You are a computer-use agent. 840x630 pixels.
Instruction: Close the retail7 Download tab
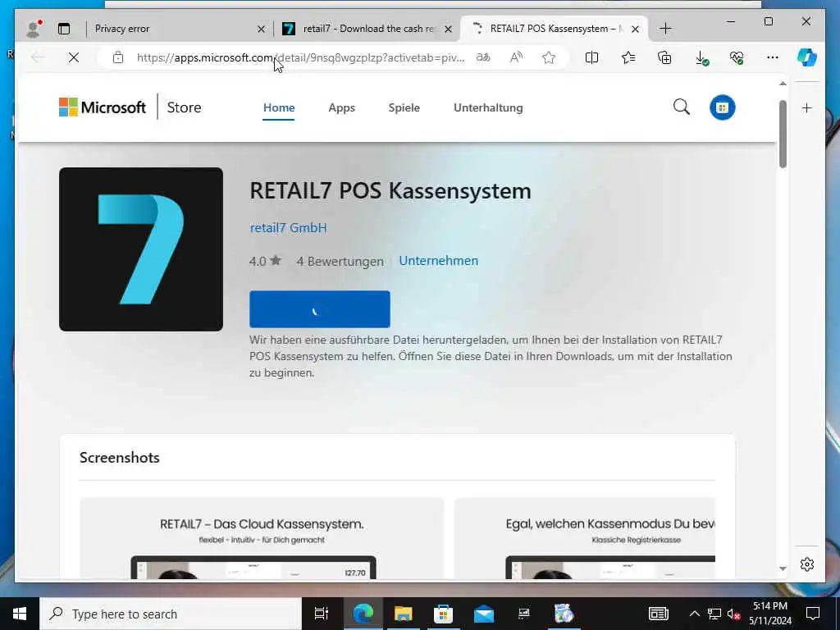point(449,29)
